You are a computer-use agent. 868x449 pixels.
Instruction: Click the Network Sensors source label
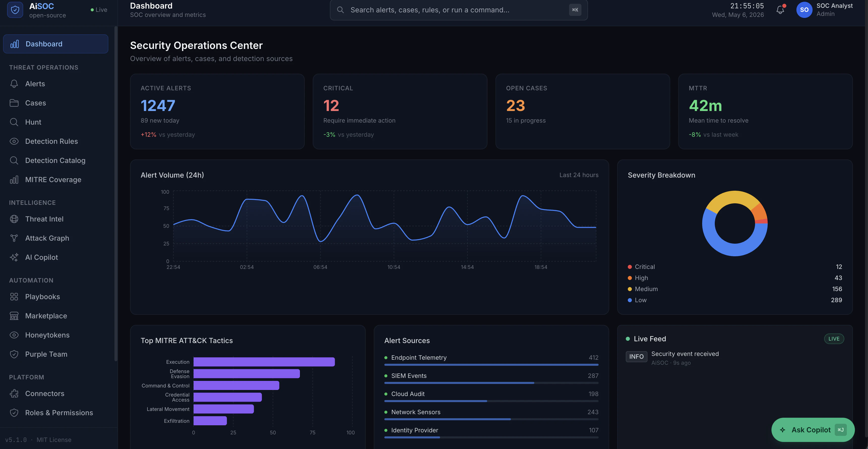(415, 412)
